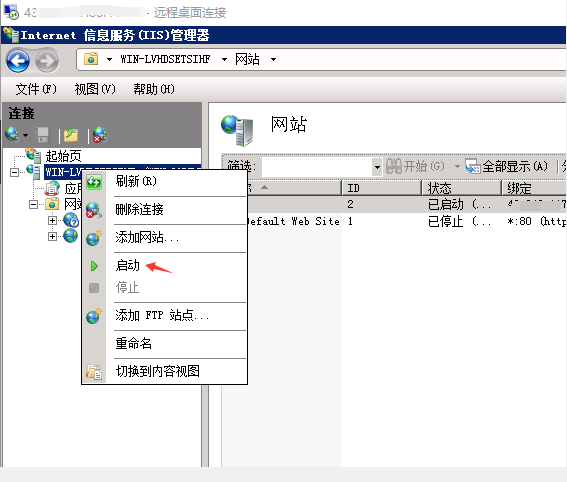Click the binoculars 开始(G) filter button
The image size is (567, 482).
(415, 166)
